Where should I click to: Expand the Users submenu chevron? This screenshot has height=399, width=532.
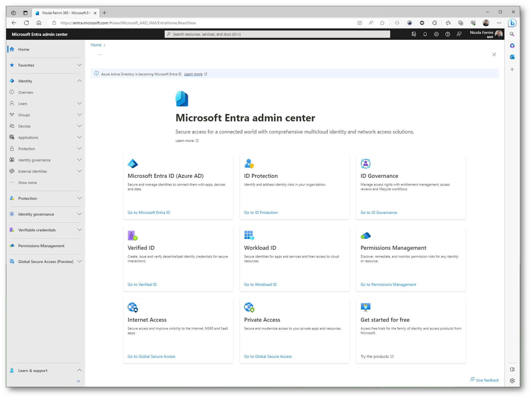pos(79,103)
